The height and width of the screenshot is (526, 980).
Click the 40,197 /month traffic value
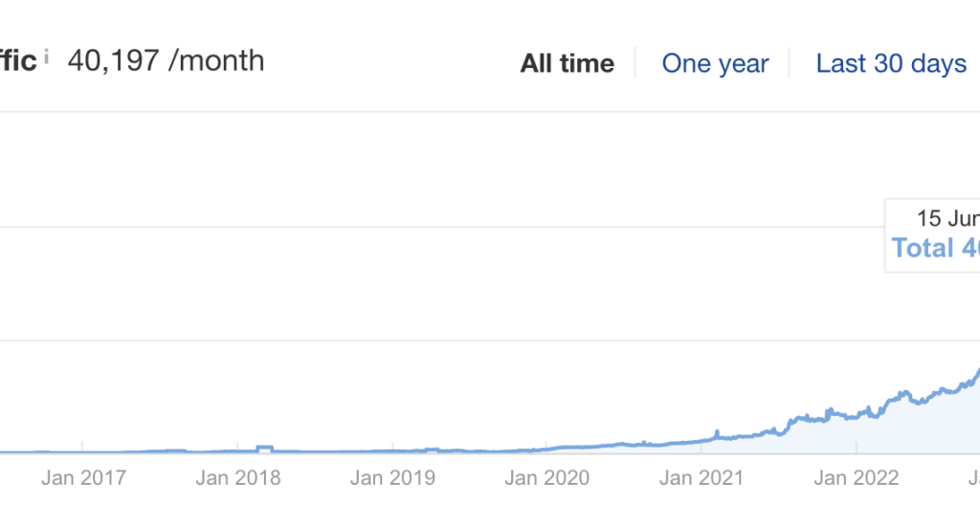166,61
